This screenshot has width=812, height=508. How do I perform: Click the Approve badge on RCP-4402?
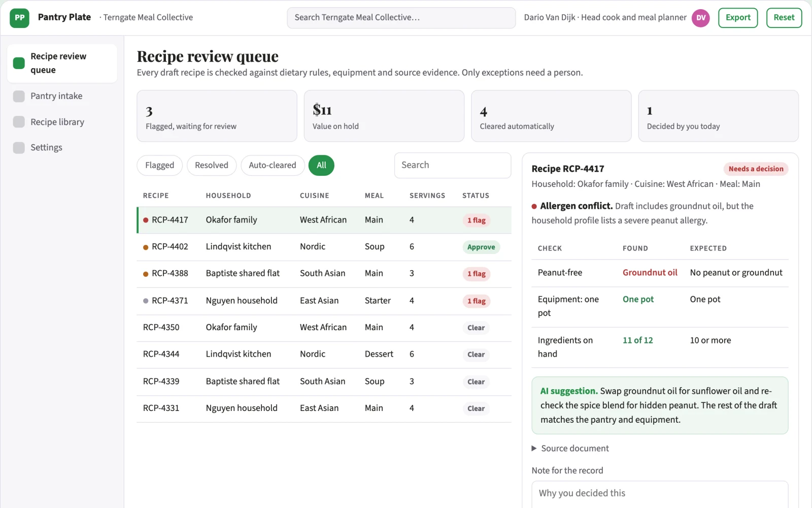[x=481, y=247]
